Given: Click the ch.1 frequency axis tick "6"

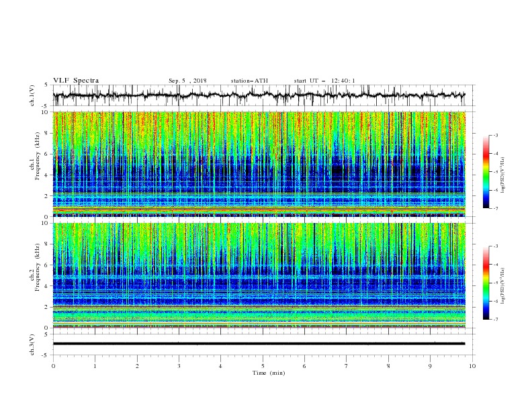Looking at the screenshot, I should pyautogui.click(x=48, y=154).
